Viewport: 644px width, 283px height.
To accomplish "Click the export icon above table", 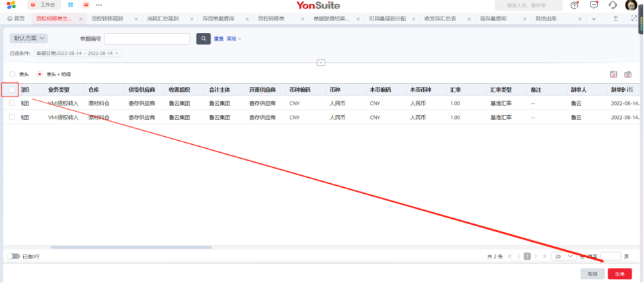I will pos(613,75).
